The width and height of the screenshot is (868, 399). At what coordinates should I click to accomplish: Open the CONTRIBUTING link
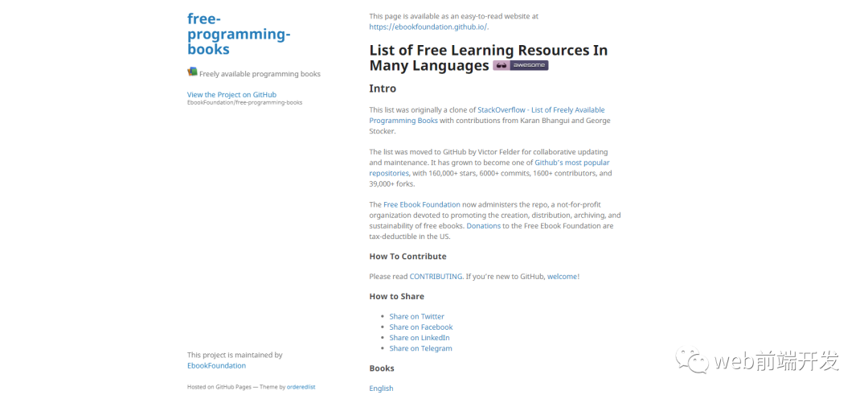[x=436, y=277]
